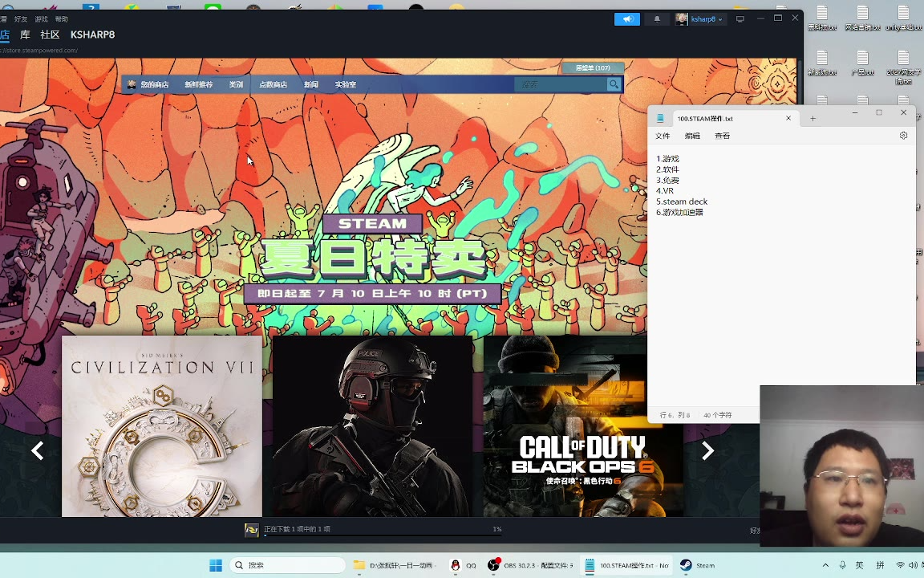Add a new Notepad tab
Screen dimensions: 924x578
(x=813, y=119)
